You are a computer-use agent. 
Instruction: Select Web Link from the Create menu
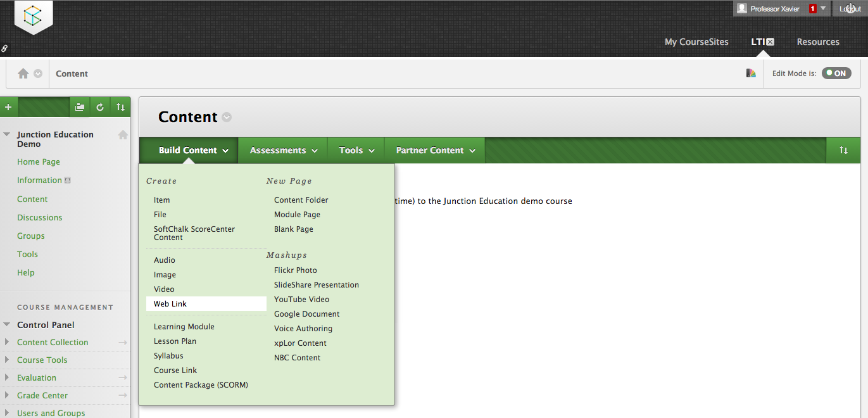pyautogui.click(x=170, y=304)
